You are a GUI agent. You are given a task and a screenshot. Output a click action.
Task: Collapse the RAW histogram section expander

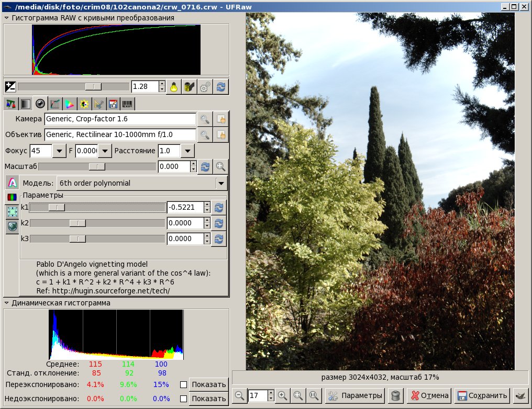6,18
